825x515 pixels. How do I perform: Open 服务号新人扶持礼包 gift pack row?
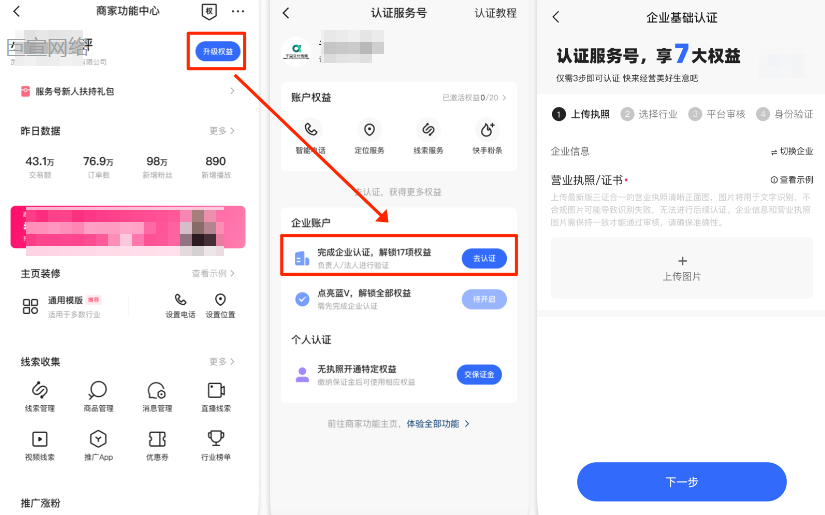tap(128, 92)
